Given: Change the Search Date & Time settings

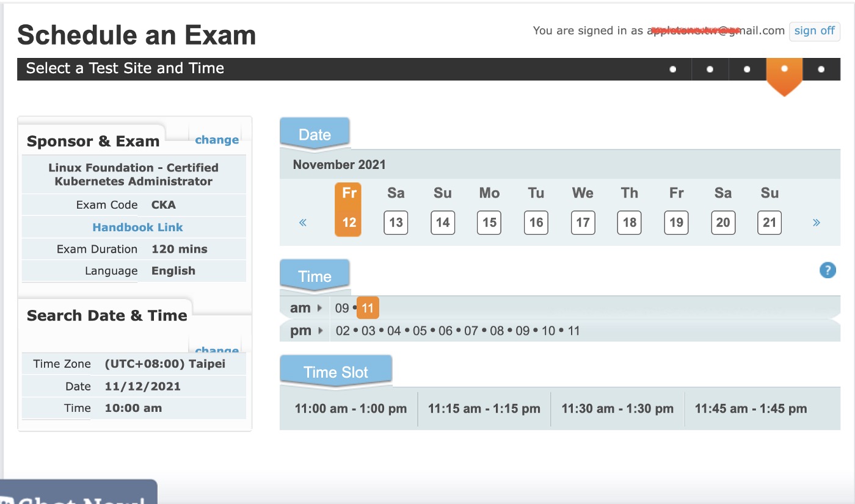Looking at the screenshot, I should 217,350.
